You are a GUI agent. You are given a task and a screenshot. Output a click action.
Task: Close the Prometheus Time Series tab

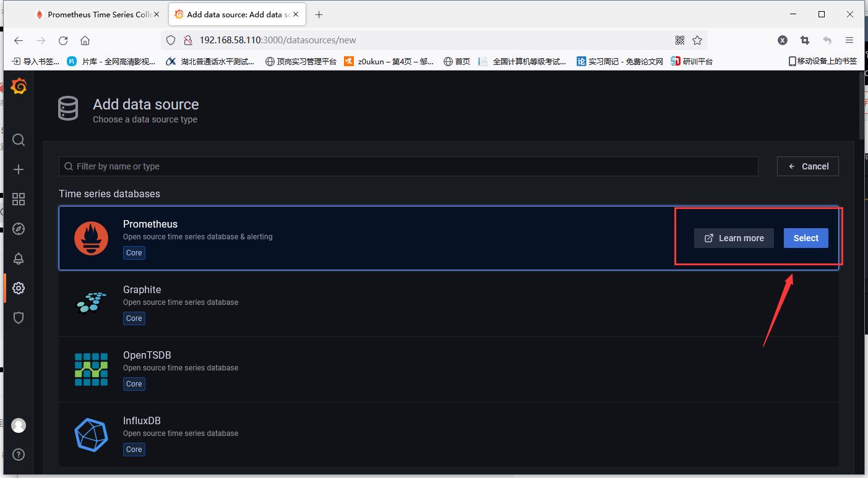tap(157, 14)
